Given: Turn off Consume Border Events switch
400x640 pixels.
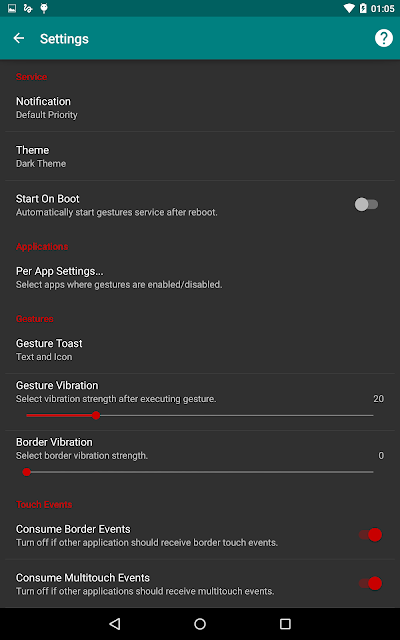Looking at the screenshot, I should click(370, 535).
